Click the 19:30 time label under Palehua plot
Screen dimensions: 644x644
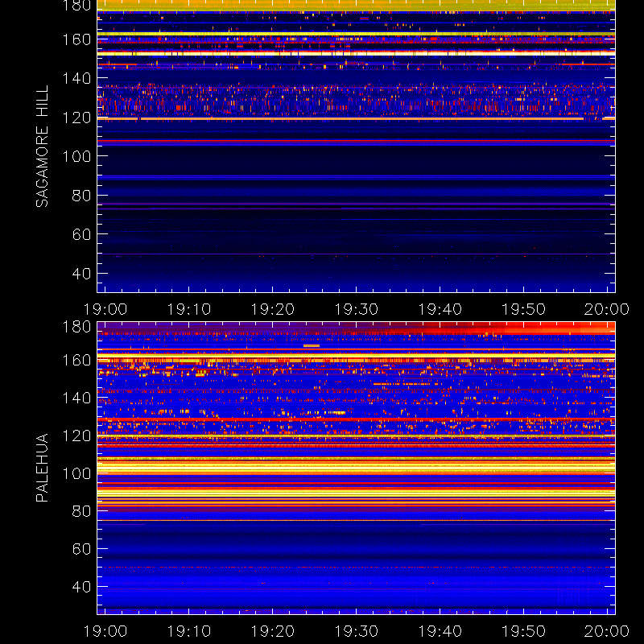click(x=357, y=631)
